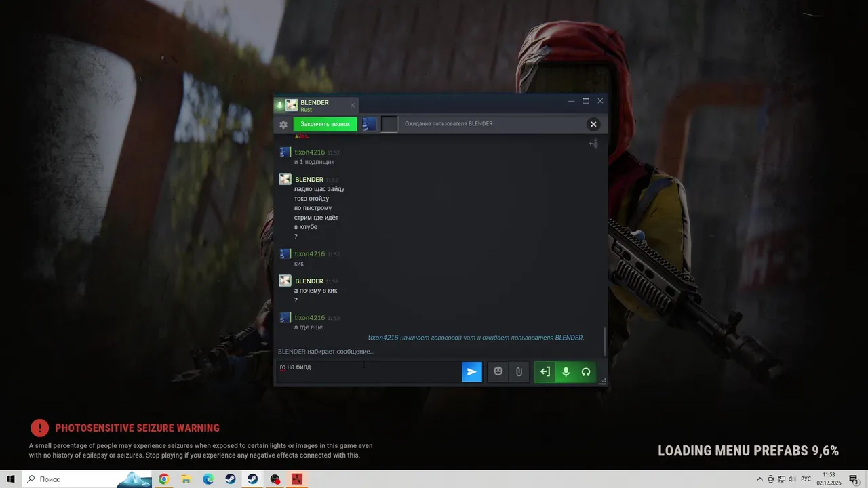Click username tixon4216 above 'и 1 подпищик'
The image size is (868, 488).
pos(310,152)
